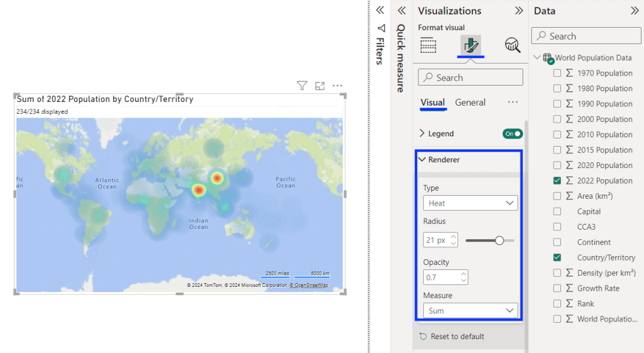
Task: Expand the Filters pane with double-chevron arrows
Action: tap(380, 10)
